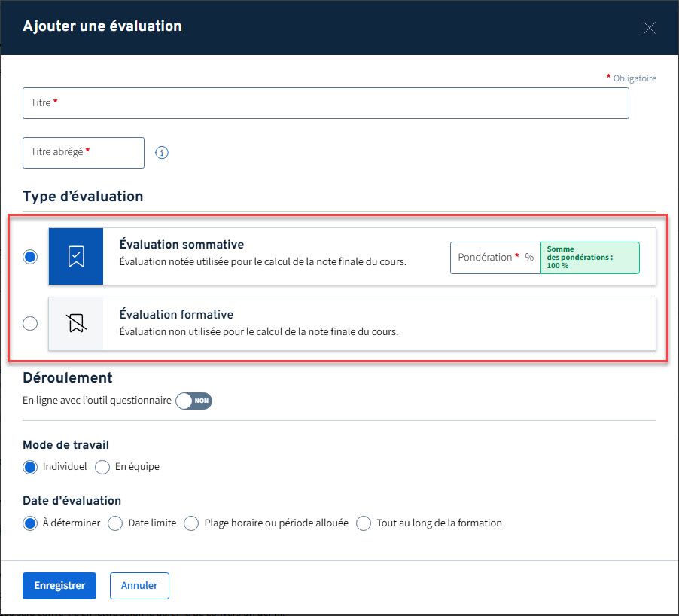
Task: Enable the questionnaire tool online toggle
Action: tap(194, 401)
